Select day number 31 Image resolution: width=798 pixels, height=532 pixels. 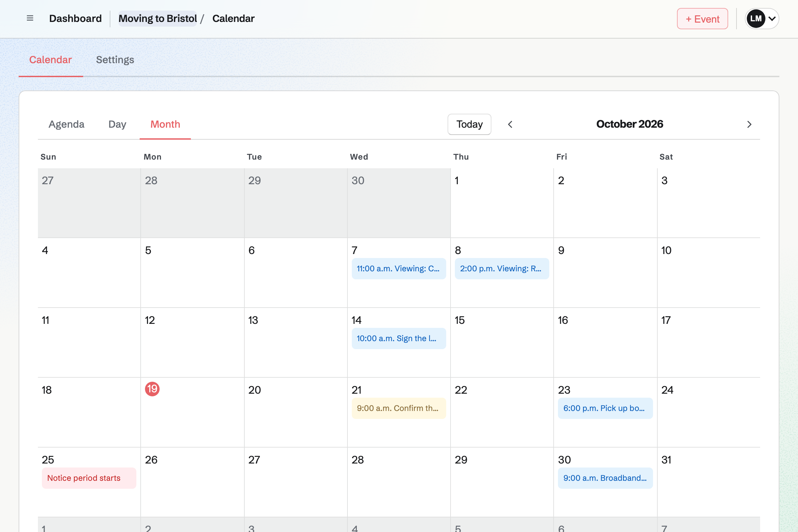(x=666, y=460)
